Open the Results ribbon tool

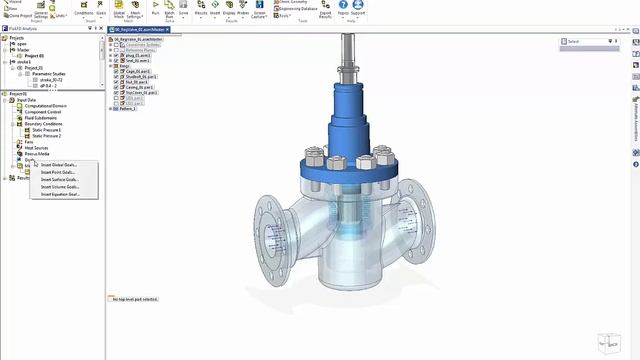tap(201, 9)
